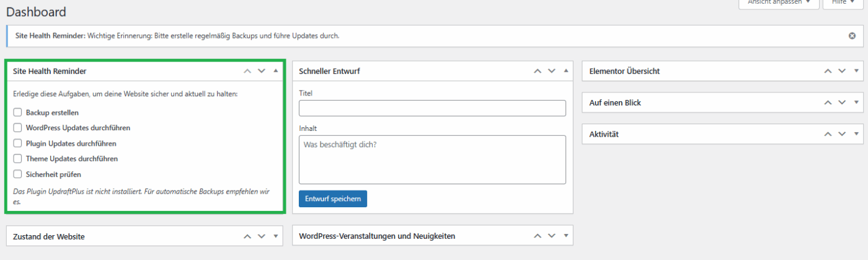This screenshot has height=260, width=868.
Task: Move Schneller Entwurf widget up
Action: click(x=538, y=71)
